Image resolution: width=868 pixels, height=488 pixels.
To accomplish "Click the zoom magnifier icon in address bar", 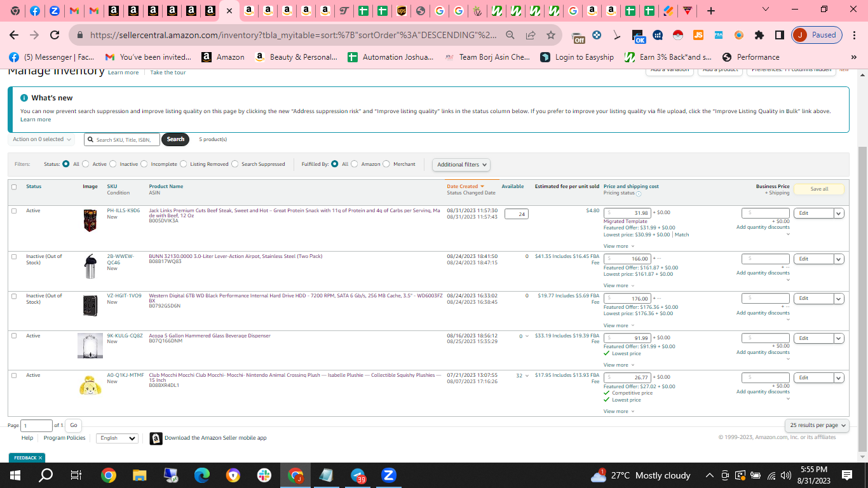I will click(510, 35).
